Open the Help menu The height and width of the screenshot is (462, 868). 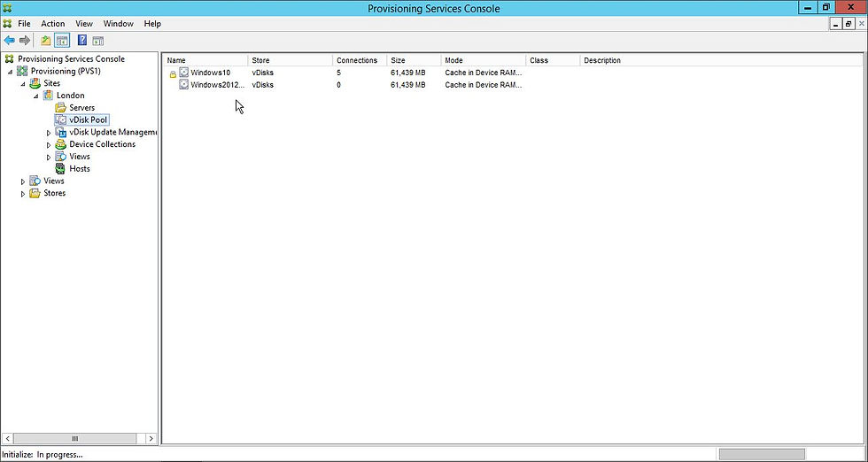[152, 24]
